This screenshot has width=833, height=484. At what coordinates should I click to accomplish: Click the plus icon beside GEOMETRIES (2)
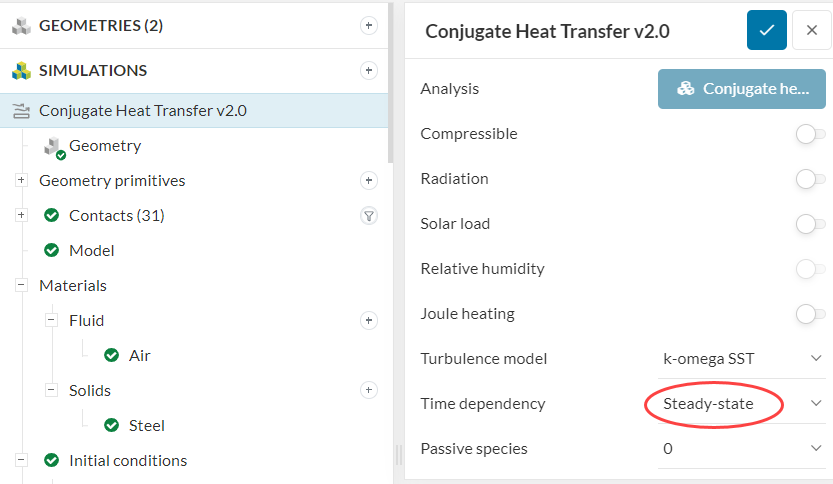coord(369,26)
